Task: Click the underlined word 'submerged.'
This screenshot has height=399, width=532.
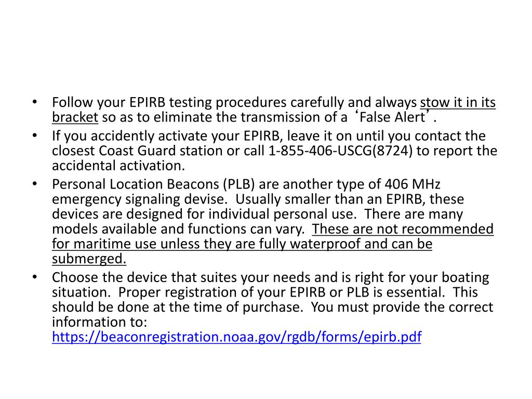Action: 89,259
